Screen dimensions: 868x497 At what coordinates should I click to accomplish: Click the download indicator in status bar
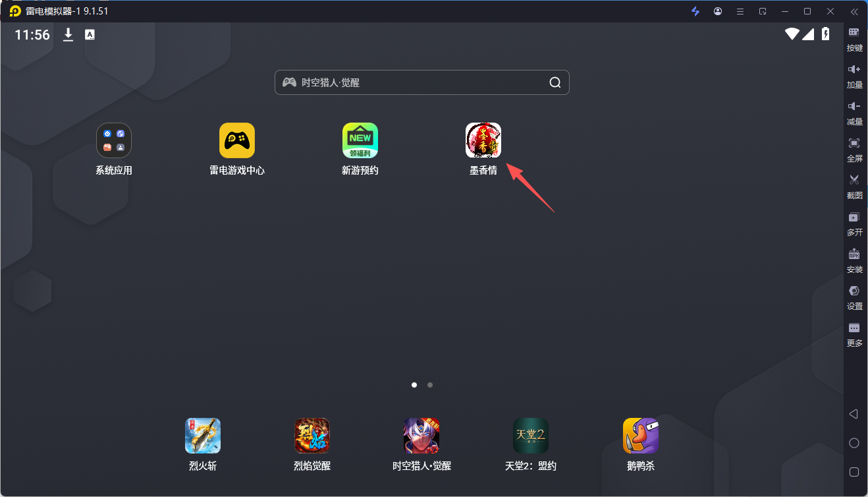68,35
